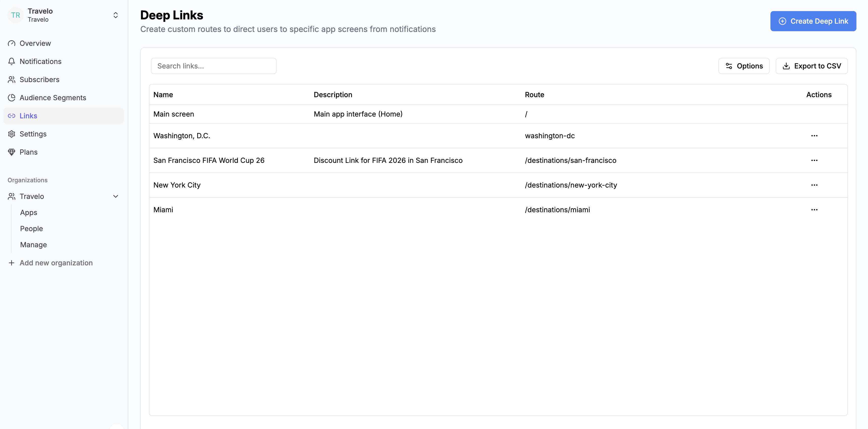This screenshot has height=429, width=868.
Task: Open actions menu for Washington, D.C. row
Action: [814, 136]
